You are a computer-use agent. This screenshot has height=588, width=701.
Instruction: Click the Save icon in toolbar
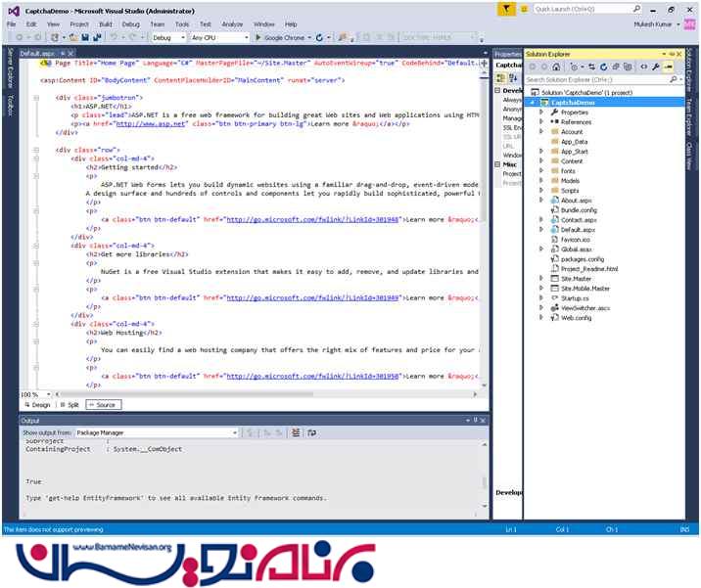tap(85, 37)
